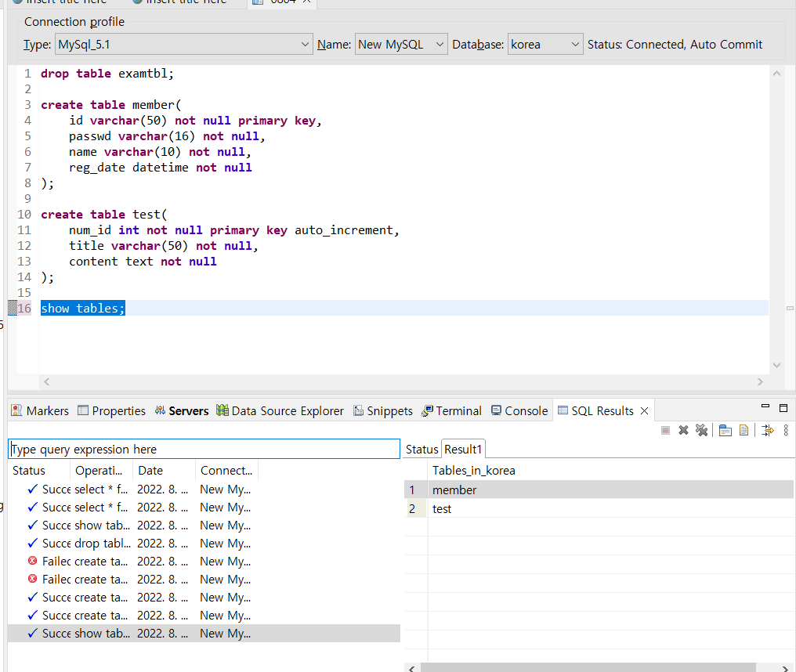
Task: Display results in text mode icon
Action: [x=744, y=431]
